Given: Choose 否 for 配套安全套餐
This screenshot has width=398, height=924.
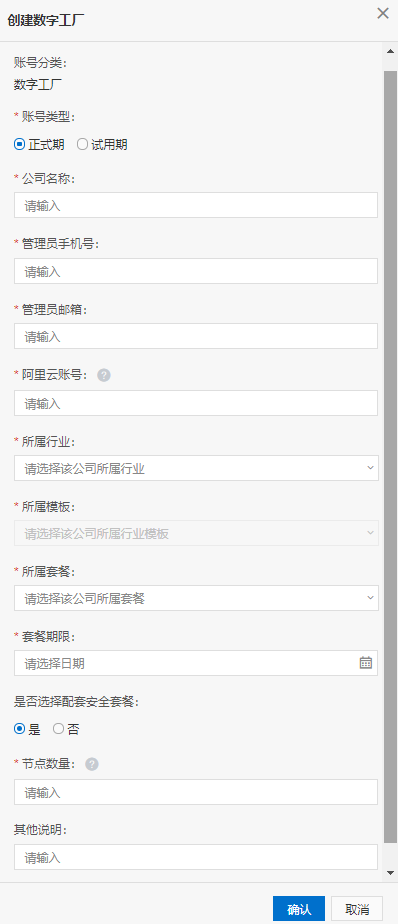Looking at the screenshot, I should (66, 729).
